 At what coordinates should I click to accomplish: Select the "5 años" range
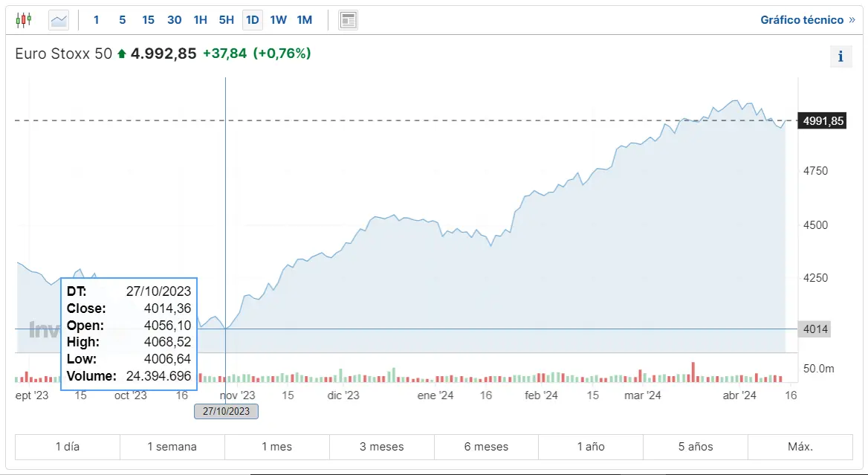pos(696,447)
